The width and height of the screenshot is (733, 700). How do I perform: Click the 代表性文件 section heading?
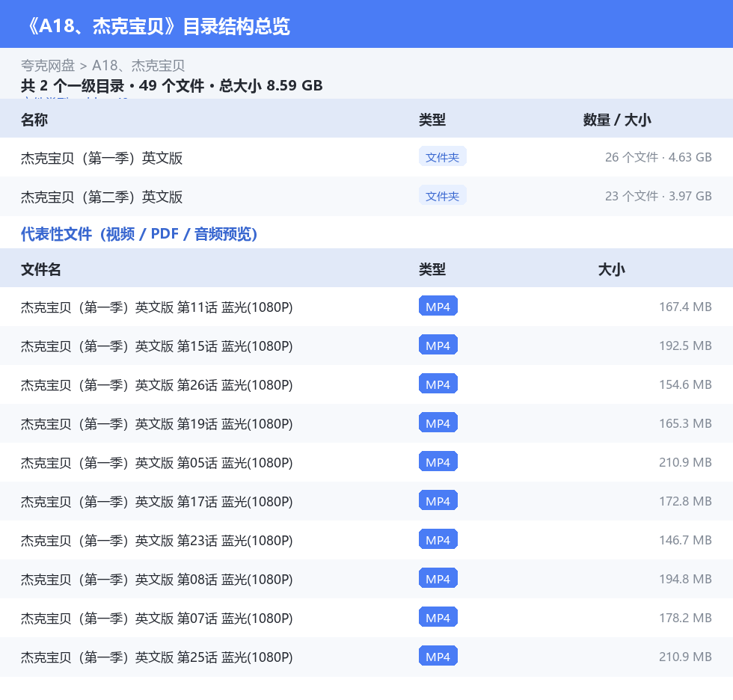tap(139, 233)
